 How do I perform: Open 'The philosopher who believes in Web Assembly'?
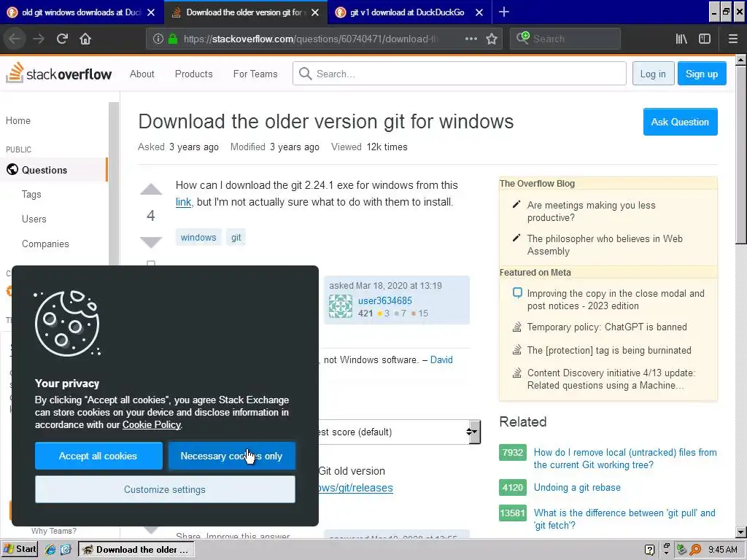point(605,245)
